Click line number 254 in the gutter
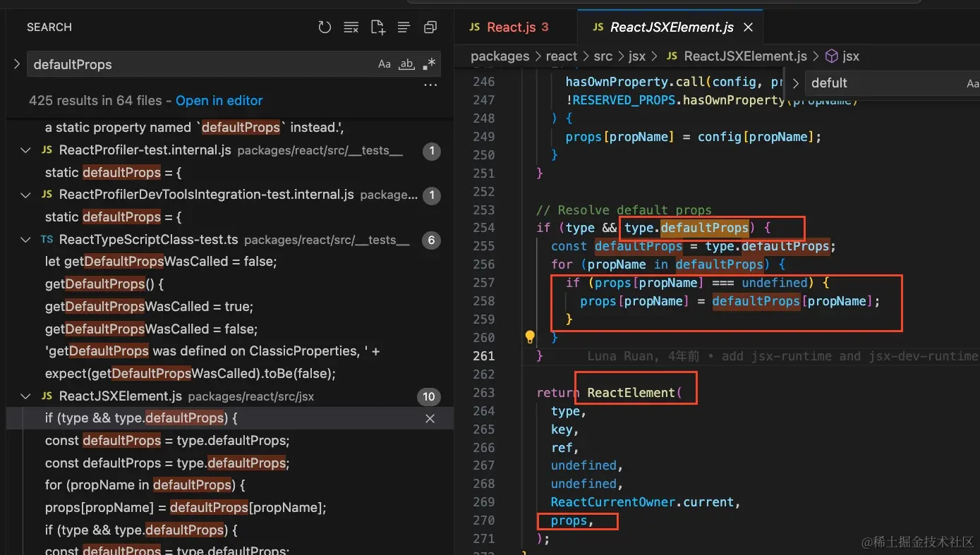Viewport: 980px width, 555px height. (x=484, y=228)
